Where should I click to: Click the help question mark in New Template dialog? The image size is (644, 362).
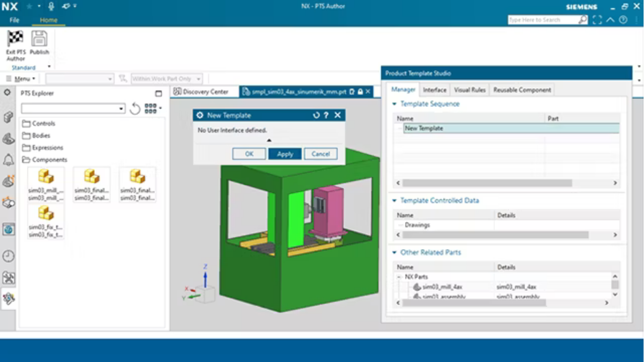(x=326, y=115)
